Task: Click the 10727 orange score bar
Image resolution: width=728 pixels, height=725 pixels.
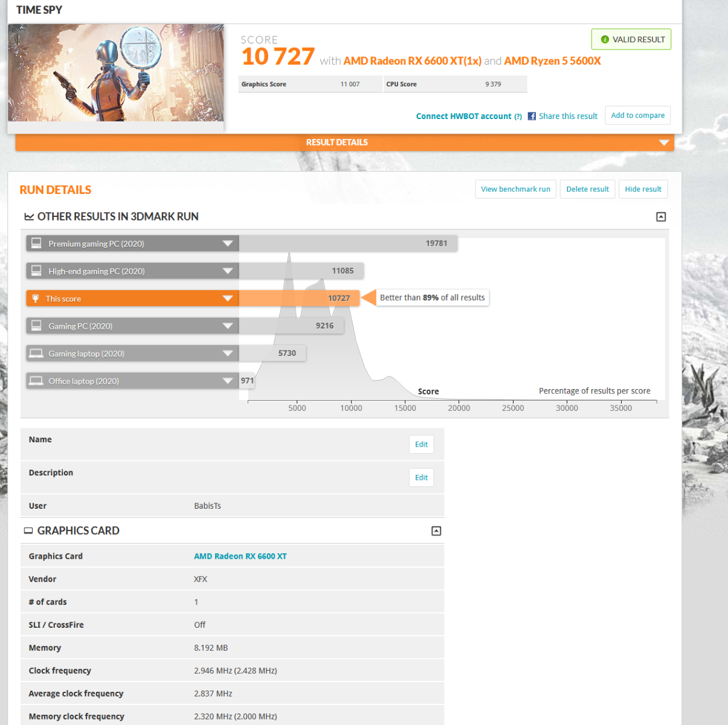Action: (299, 298)
